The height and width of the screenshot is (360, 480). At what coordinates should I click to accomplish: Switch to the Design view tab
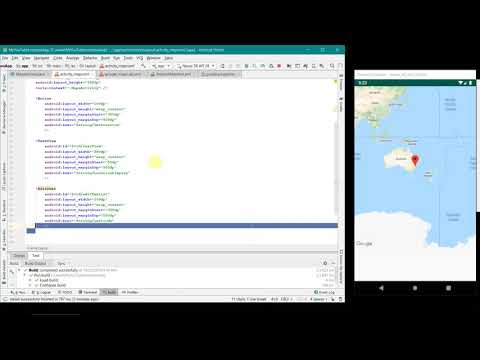click(19, 256)
